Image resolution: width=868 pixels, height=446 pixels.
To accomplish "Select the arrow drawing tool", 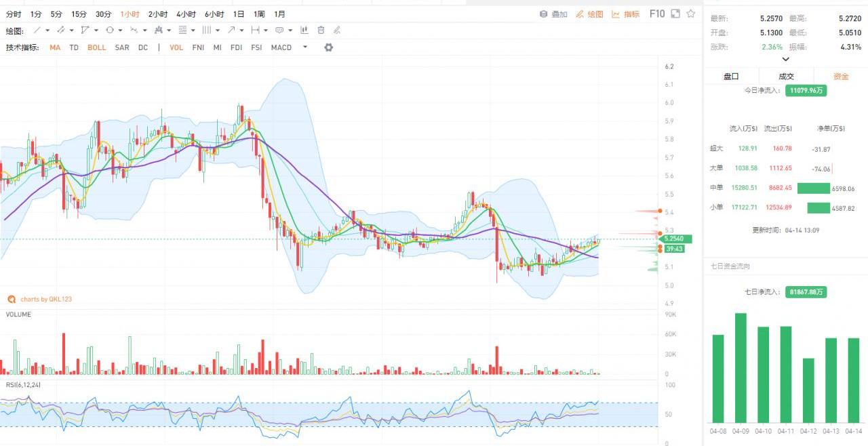I will click(x=231, y=31).
